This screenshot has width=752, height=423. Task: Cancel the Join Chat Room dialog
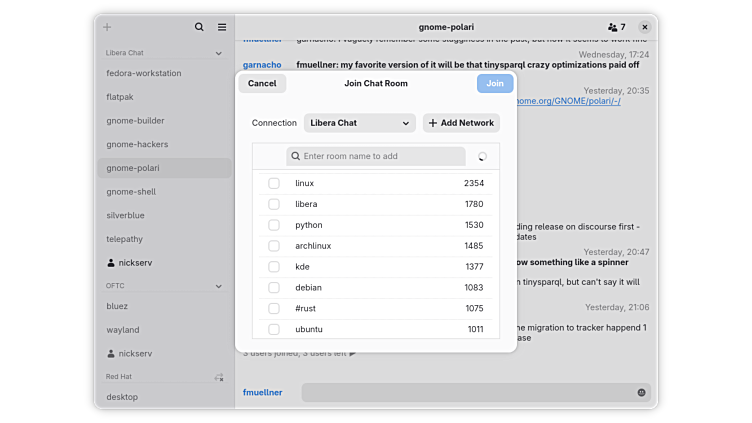tap(262, 84)
